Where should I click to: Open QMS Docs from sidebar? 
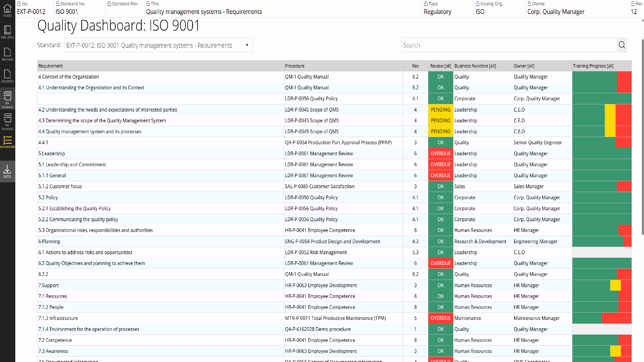click(8, 32)
